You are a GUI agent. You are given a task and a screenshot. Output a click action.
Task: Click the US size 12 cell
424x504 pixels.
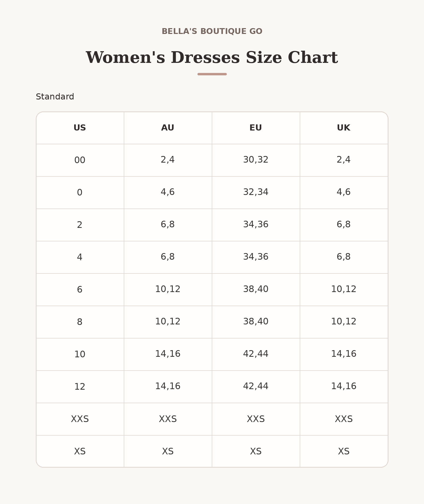(80, 387)
